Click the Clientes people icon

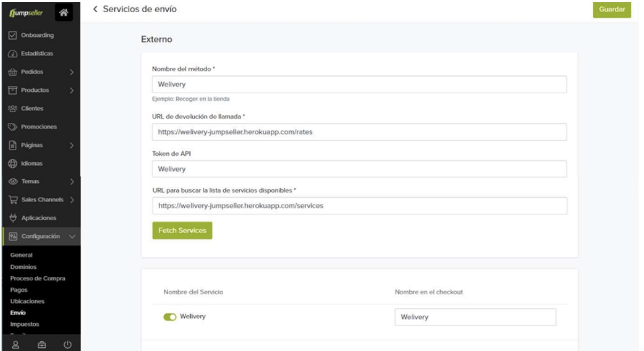click(13, 109)
